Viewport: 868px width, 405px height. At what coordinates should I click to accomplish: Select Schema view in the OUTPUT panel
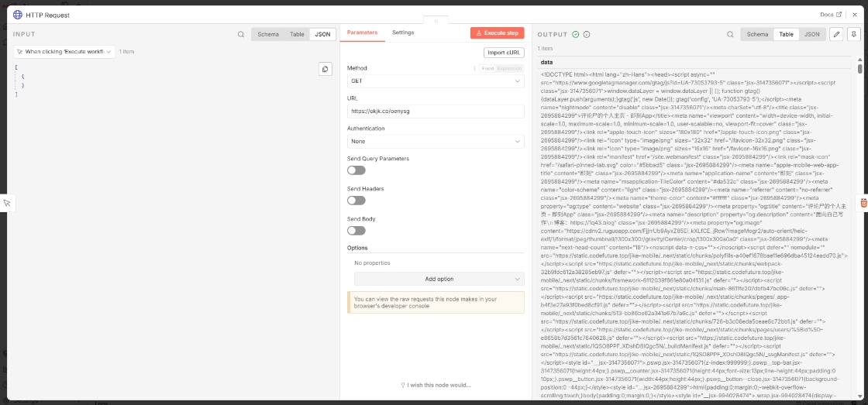coord(757,34)
